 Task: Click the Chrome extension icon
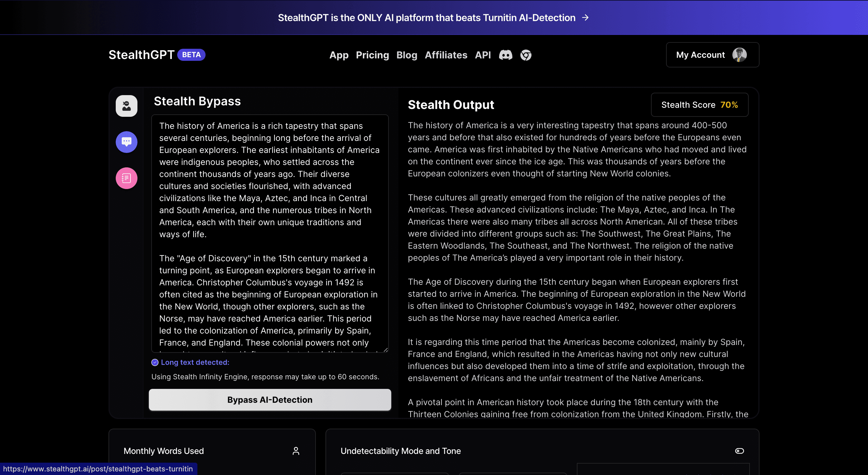[x=526, y=55]
